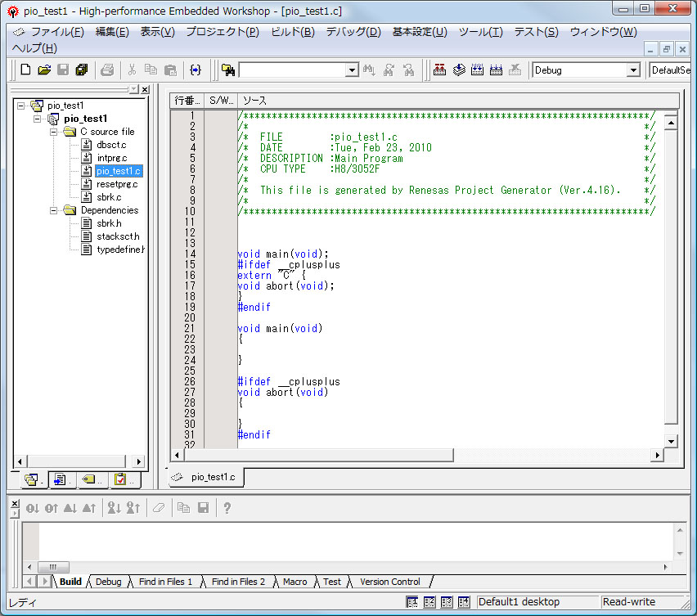This screenshot has width=697, height=616.
Task: Click the New File toolbar icon
Action: 25,70
